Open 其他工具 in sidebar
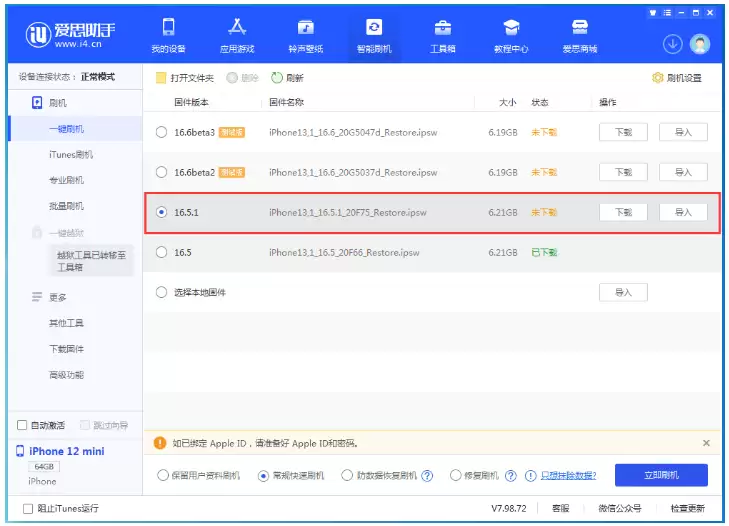Screen dimensions: 729x526 click(x=66, y=323)
